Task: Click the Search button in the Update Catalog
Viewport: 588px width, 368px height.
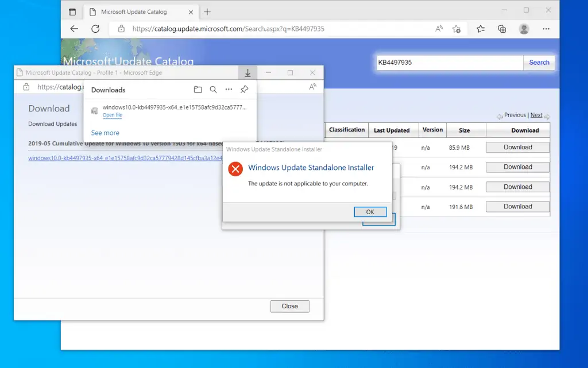Action: pos(539,63)
